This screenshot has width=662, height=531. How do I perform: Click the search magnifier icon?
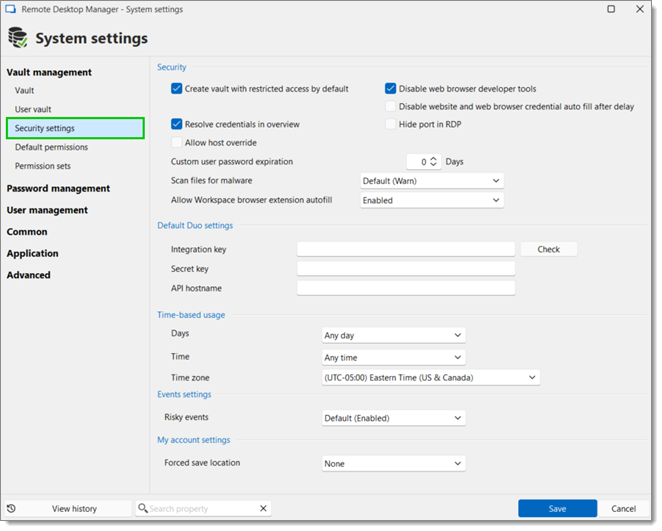pos(143,508)
